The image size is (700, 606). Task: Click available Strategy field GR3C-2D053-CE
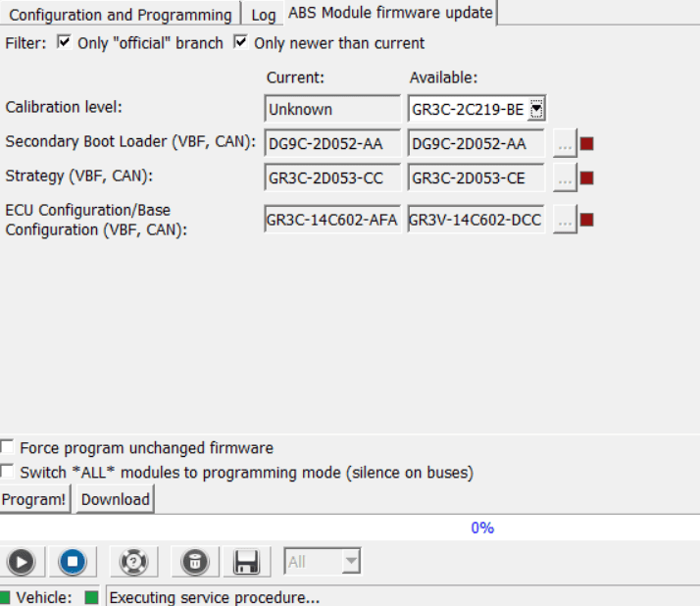coord(475,178)
